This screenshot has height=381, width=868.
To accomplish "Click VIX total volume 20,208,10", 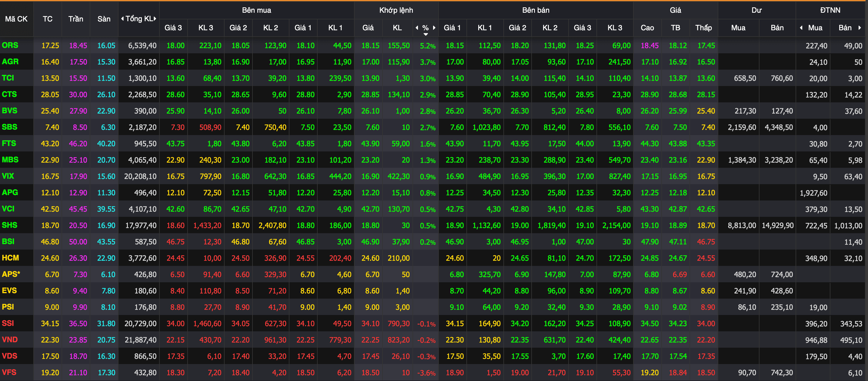I will [140, 176].
